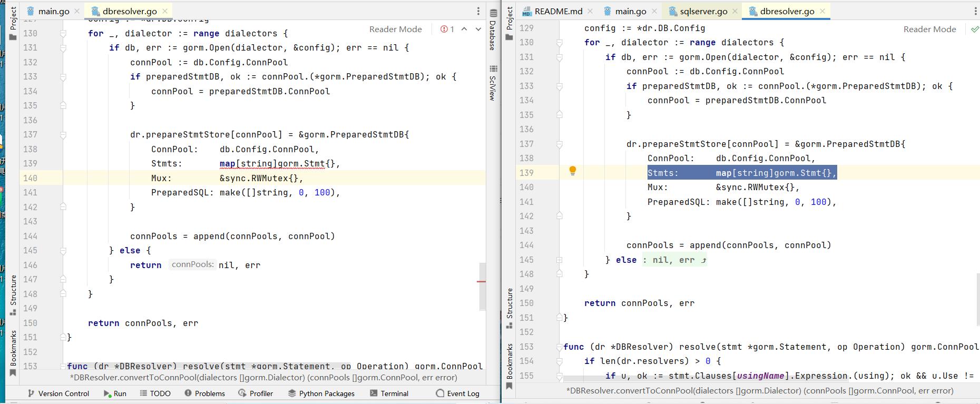Viewport: 980px width, 404px height.
Task: Open the Python Packages panel
Action: point(321,393)
